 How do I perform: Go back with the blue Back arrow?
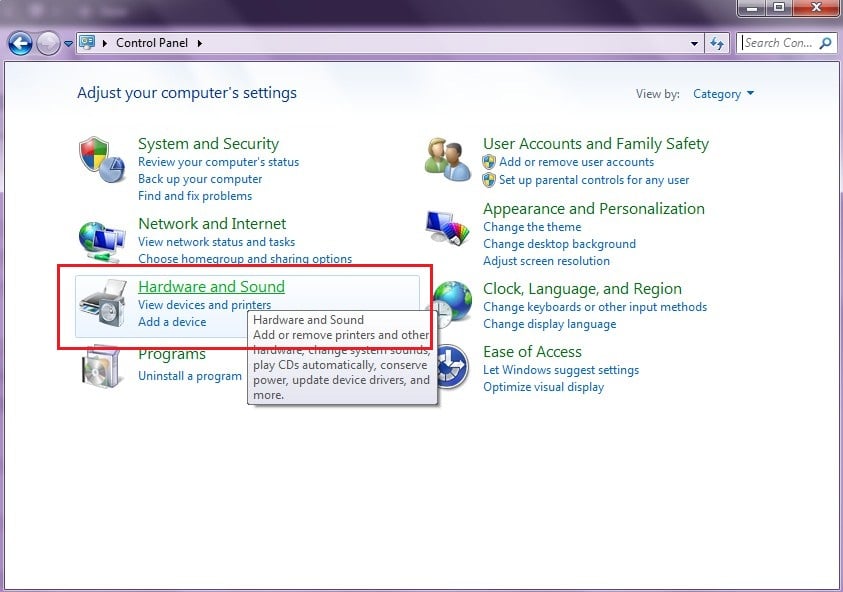click(x=20, y=44)
